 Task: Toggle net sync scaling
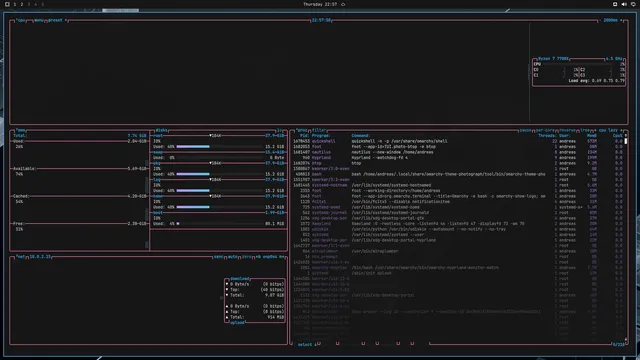(219, 257)
